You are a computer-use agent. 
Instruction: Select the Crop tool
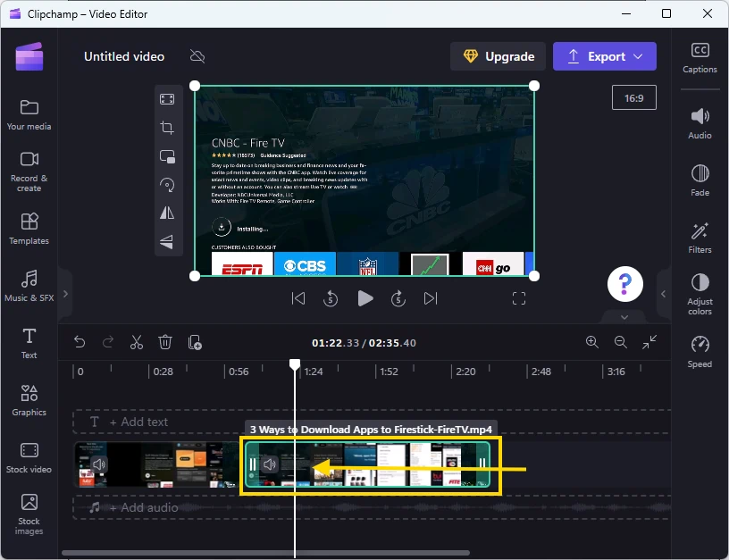click(167, 128)
